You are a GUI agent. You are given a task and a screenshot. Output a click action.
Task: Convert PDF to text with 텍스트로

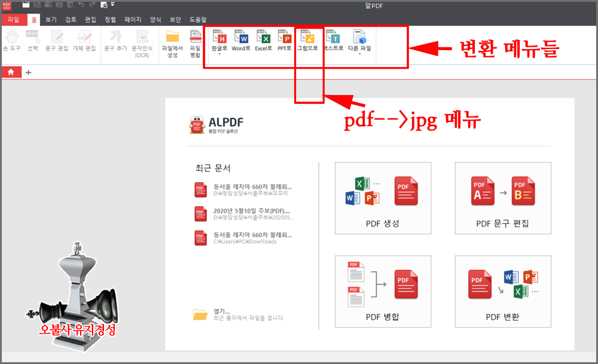[334, 41]
